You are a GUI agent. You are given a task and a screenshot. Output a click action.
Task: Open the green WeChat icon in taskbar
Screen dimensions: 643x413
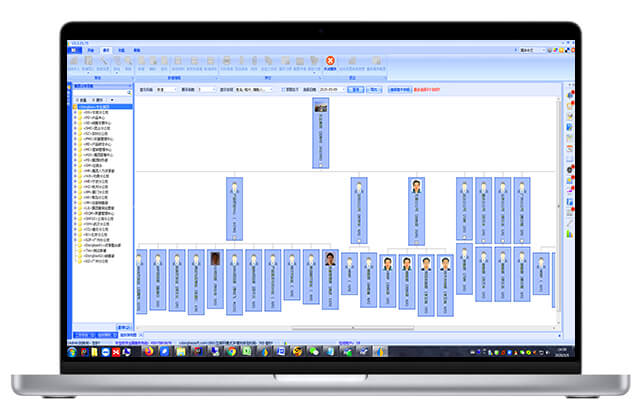point(313,351)
